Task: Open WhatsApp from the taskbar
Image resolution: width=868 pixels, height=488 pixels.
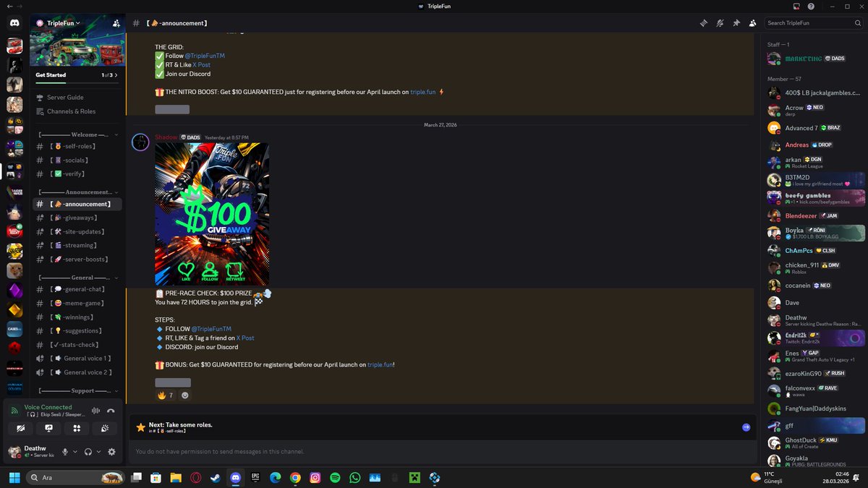Action: point(354,478)
